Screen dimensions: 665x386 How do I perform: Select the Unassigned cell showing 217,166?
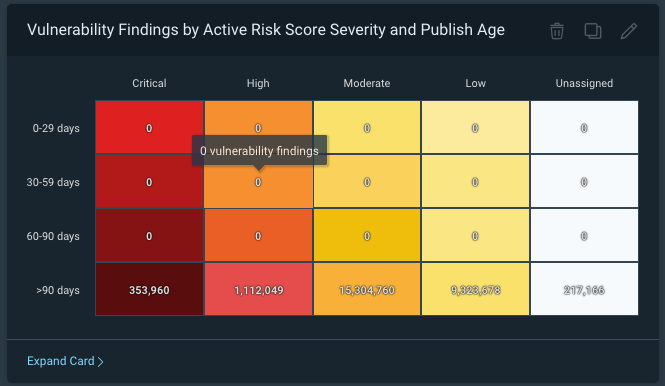[x=584, y=289]
